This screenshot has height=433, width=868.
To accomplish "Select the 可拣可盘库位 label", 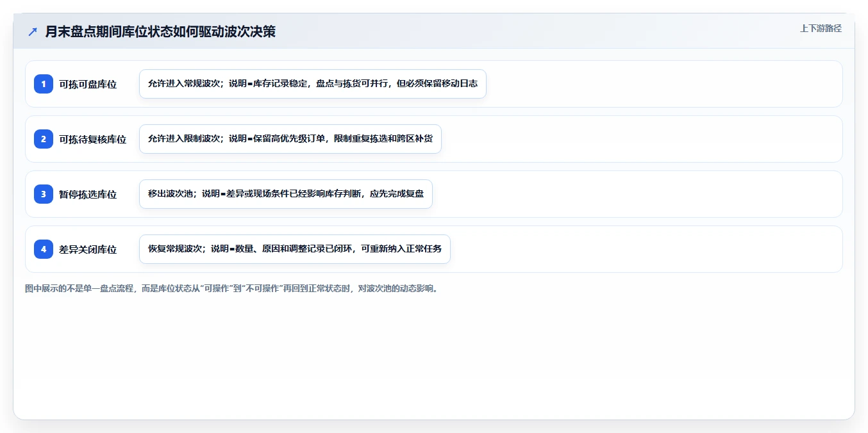I will pos(88,84).
